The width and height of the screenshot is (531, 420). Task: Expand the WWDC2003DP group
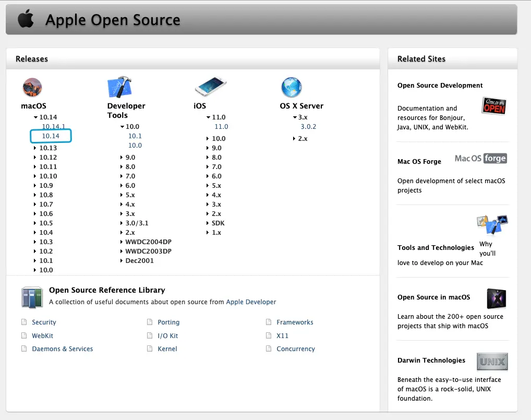[121, 251]
